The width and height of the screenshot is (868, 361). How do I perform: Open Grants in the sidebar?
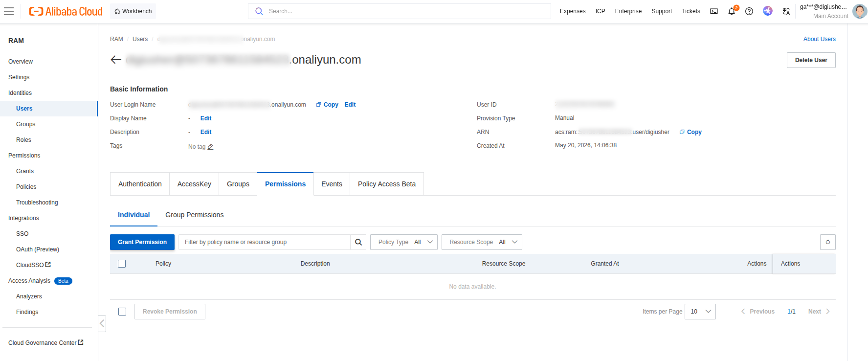point(25,171)
